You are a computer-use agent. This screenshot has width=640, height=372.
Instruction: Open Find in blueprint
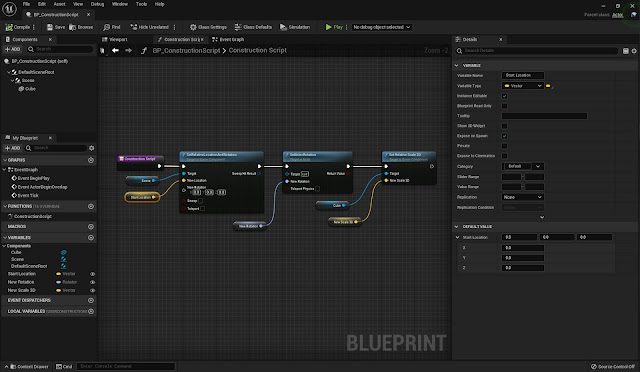click(x=112, y=27)
